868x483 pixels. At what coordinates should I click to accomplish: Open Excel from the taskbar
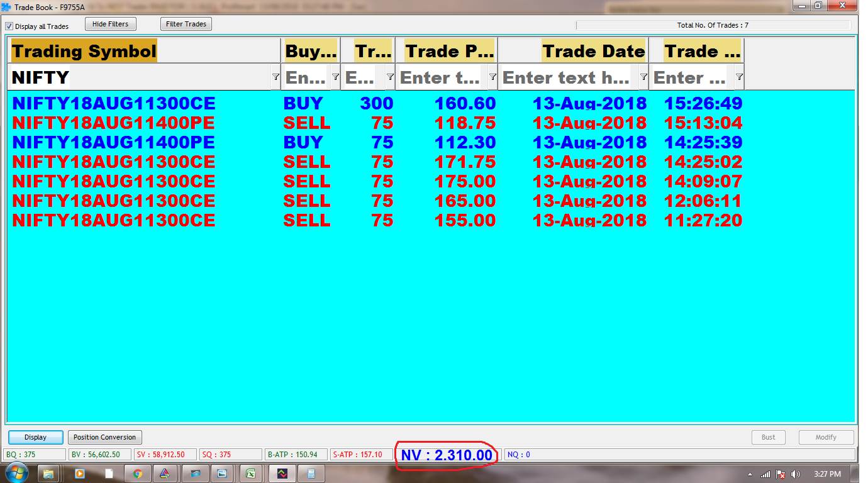pos(250,474)
